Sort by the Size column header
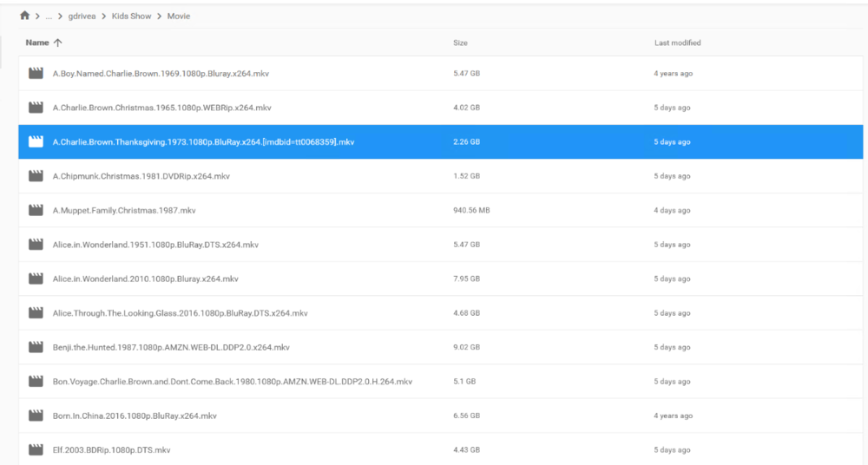The width and height of the screenshot is (868, 465). click(x=460, y=43)
